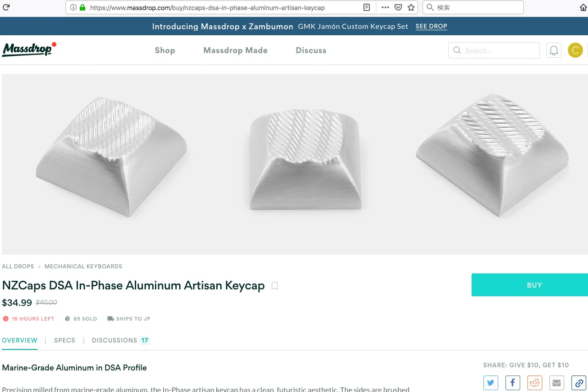The height and width of the screenshot is (392, 588).
Task: Follow the SEE DROP link in banner
Action: (x=431, y=27)
